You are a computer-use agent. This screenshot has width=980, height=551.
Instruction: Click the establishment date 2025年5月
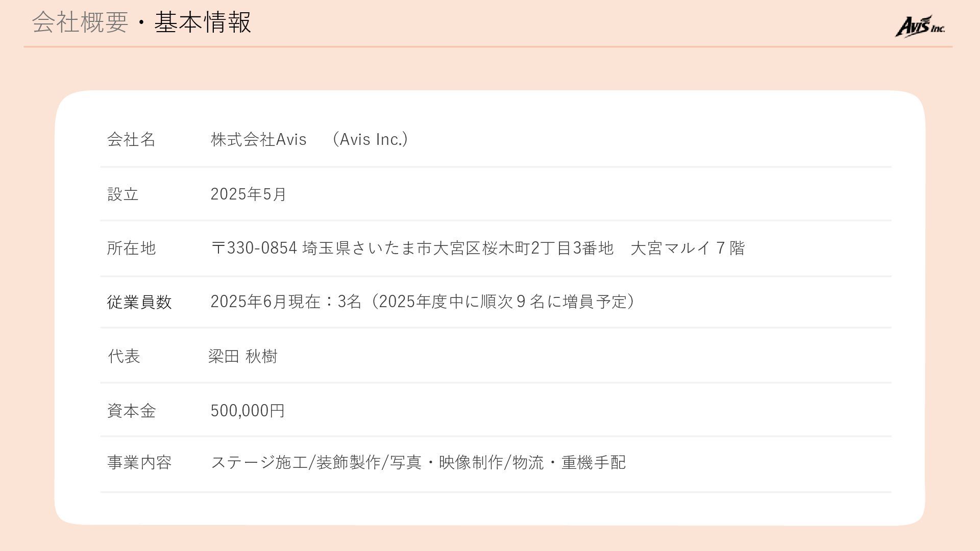point(248,194)
